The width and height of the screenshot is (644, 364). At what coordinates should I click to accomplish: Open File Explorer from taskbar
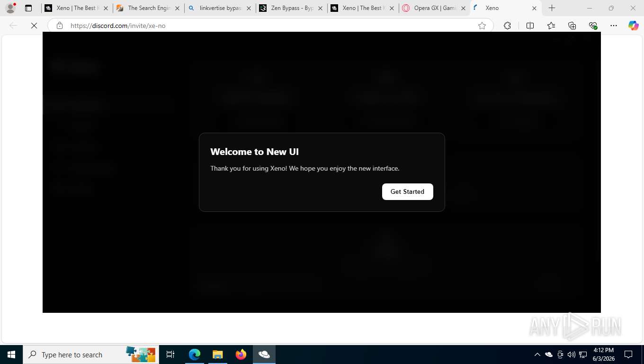pos(217,355)
